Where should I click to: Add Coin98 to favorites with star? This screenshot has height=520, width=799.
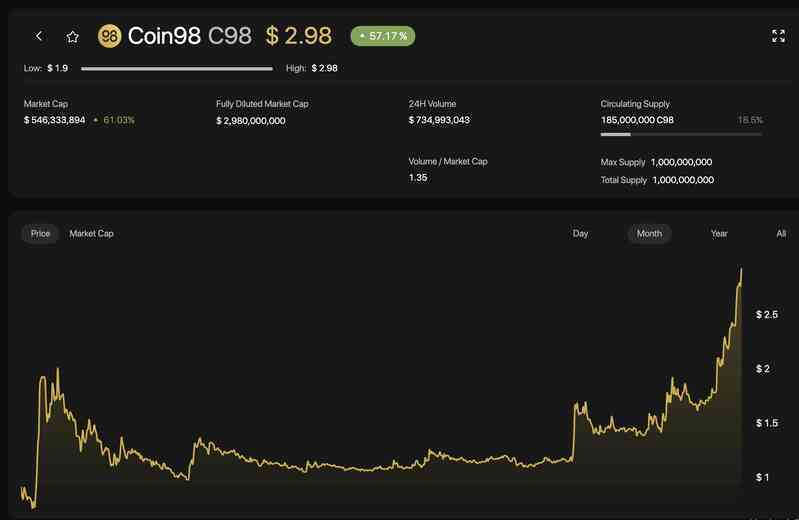click(x=72, y=37)
